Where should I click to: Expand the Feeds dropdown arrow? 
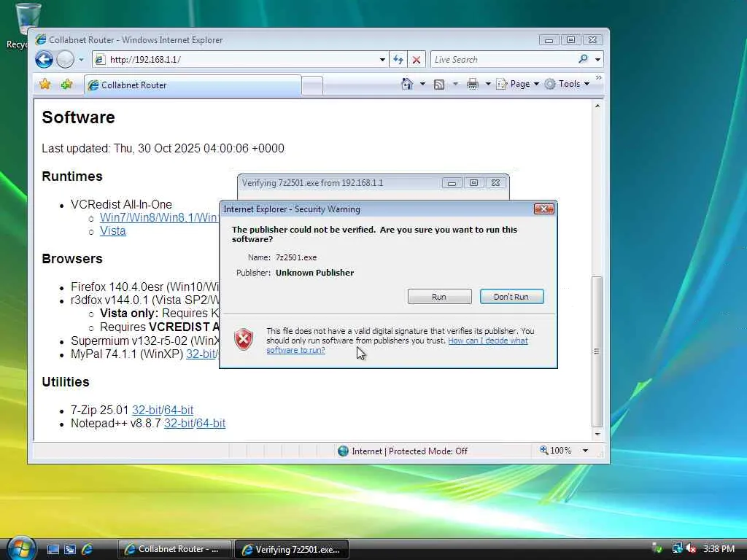tap(455, 85)
